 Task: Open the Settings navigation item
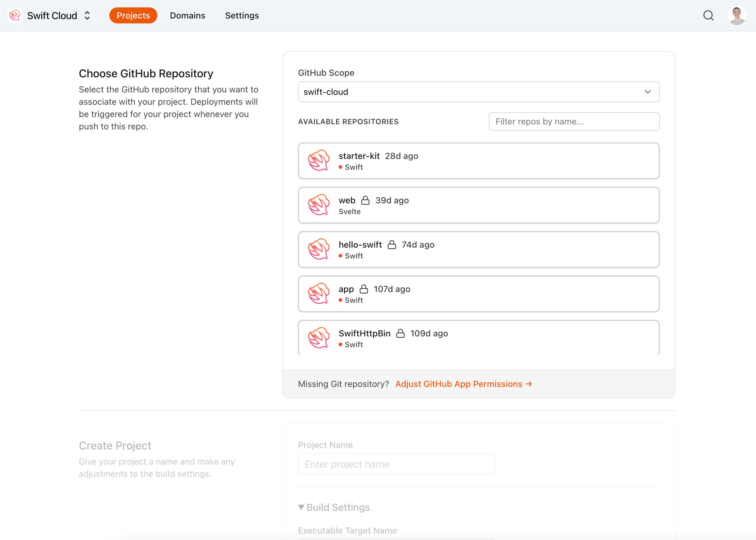coord(242,15)
